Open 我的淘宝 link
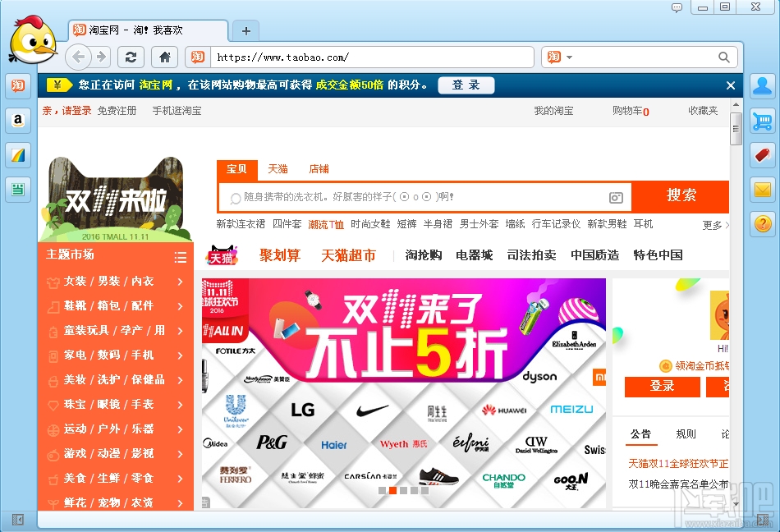Viewport: 780px width, 532px height. 553,111
